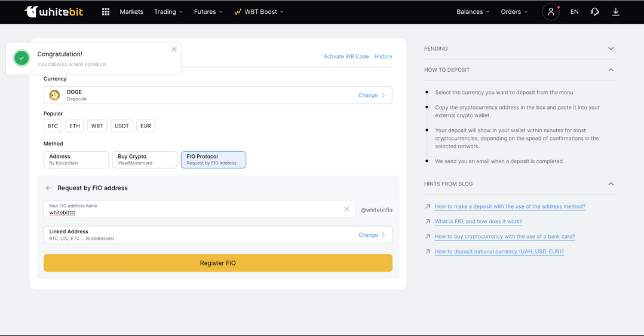Select WBT popular currency
Image resolution: width=644 pixels, height=336 pixels.
coord(97,126)
